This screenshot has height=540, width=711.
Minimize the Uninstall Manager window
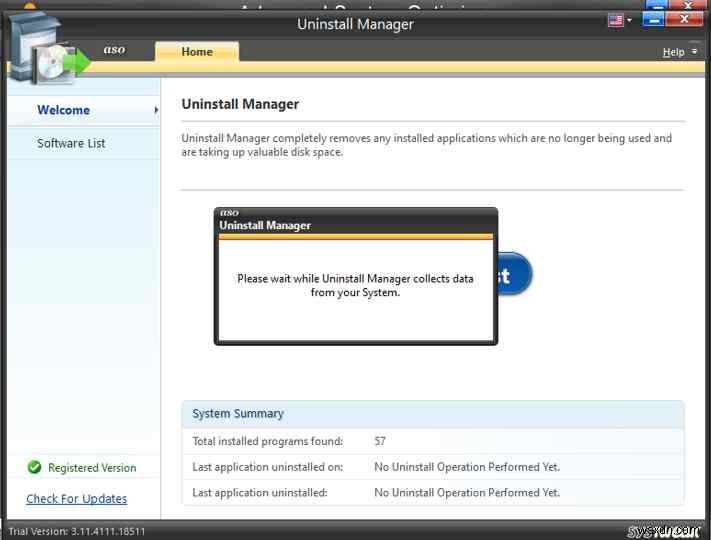[x=653, y=19]
